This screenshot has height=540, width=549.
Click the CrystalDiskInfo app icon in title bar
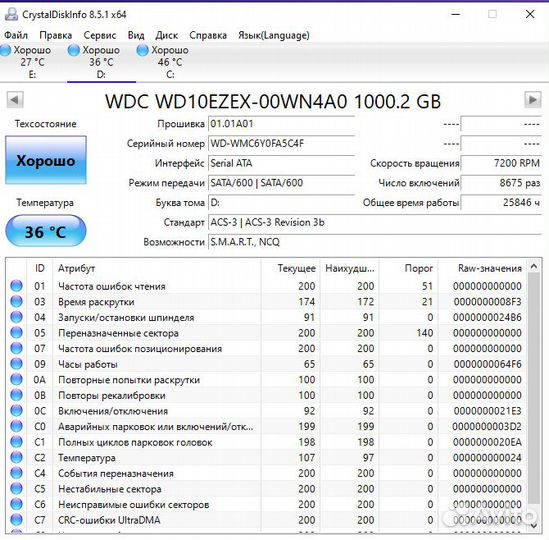pyautogui.click(x=12, y=14)
